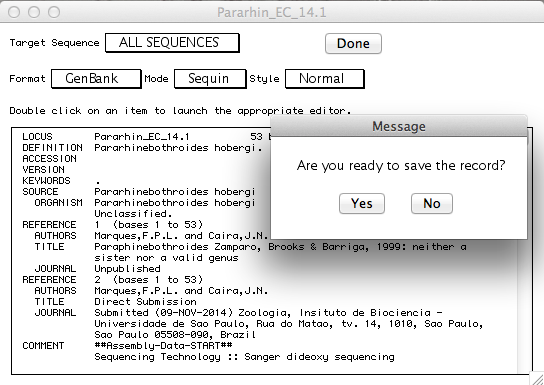Viewport: 544px width, 385px height.
Task: Select AUTHORS line under REFERENCE 2
Action: click(x=151, y=291)
